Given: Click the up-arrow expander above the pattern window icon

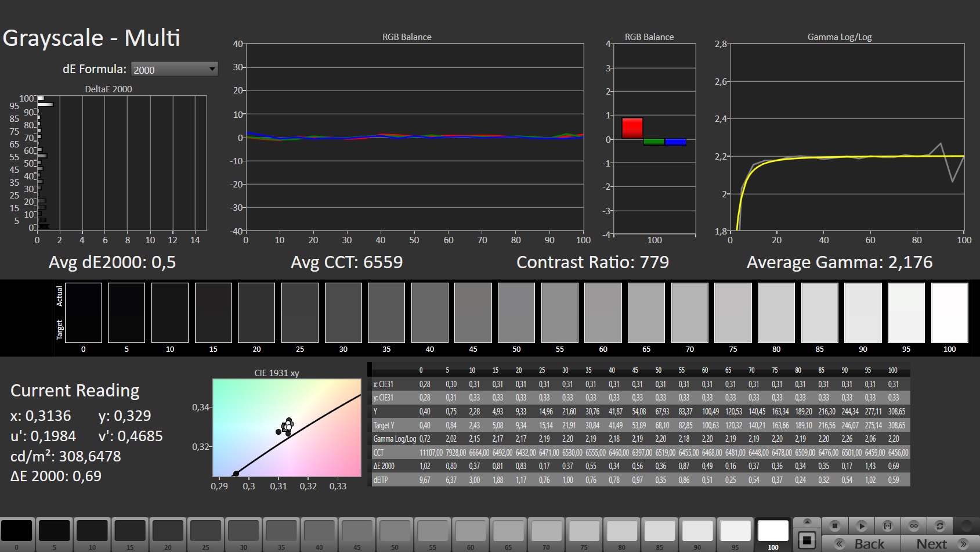Looking at the screenshot, I should [x=807, y=522].
